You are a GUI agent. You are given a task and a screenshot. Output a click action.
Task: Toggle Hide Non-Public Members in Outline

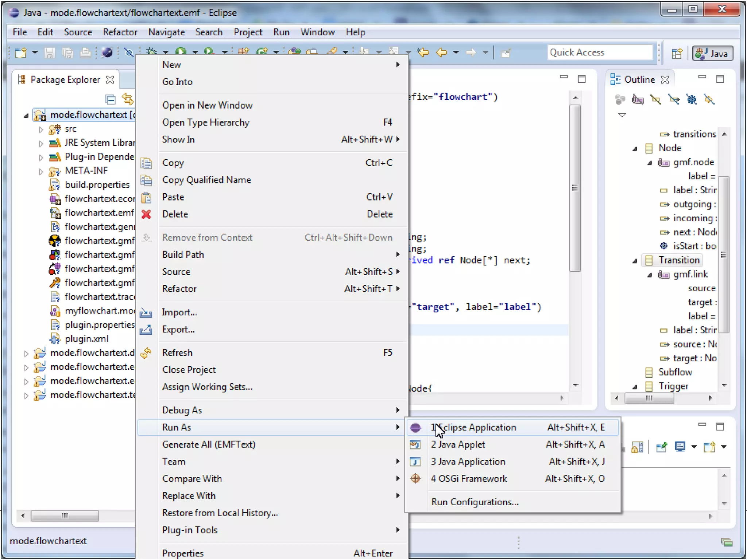tap(691, 99)
